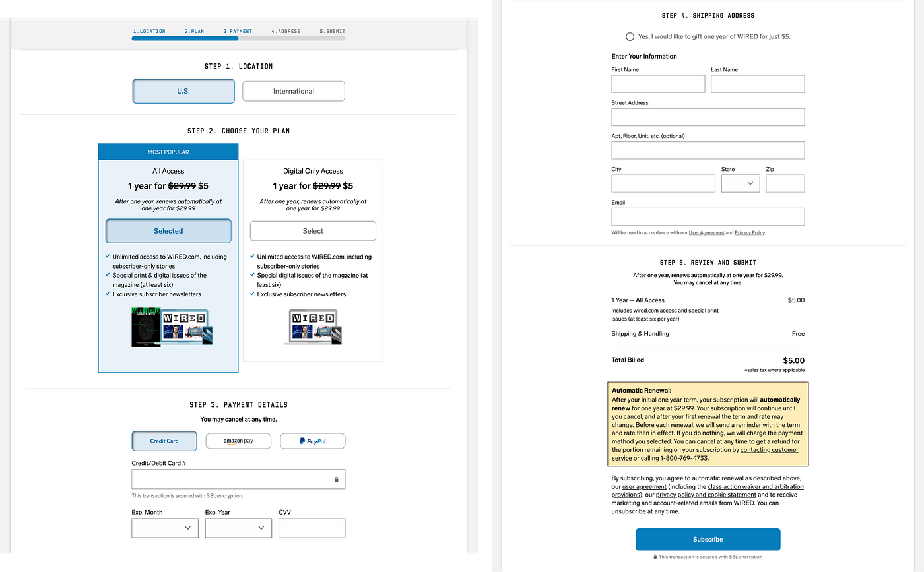The width and height of the screenshot is (924, 572).
Task: Click the Subscribe button
Action: tap(708, 539)
